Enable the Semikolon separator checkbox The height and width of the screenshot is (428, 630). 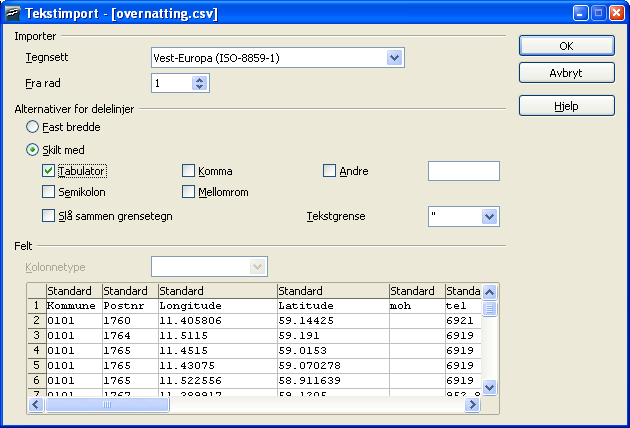pyautogui.click(x=49, y=192)
